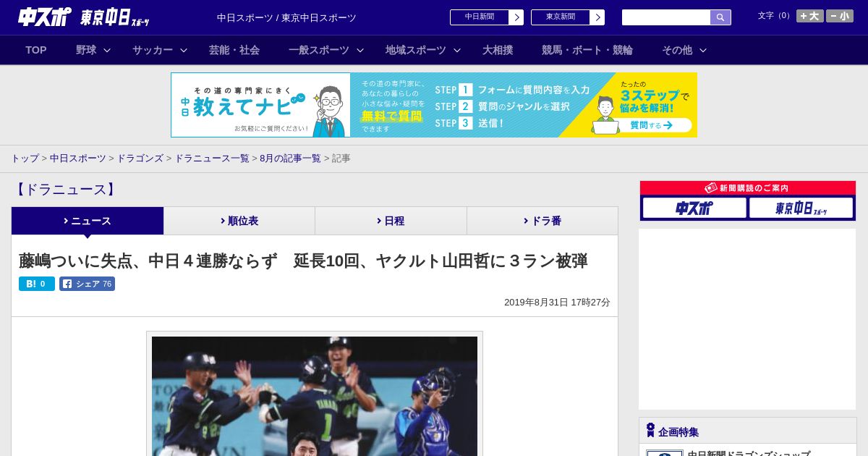Open 野球 navigation menu

86,50
